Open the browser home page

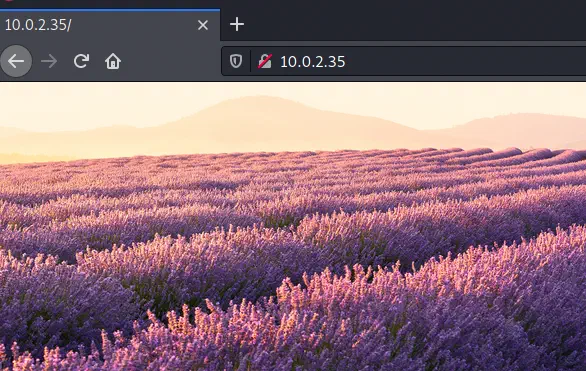(113, 61)
